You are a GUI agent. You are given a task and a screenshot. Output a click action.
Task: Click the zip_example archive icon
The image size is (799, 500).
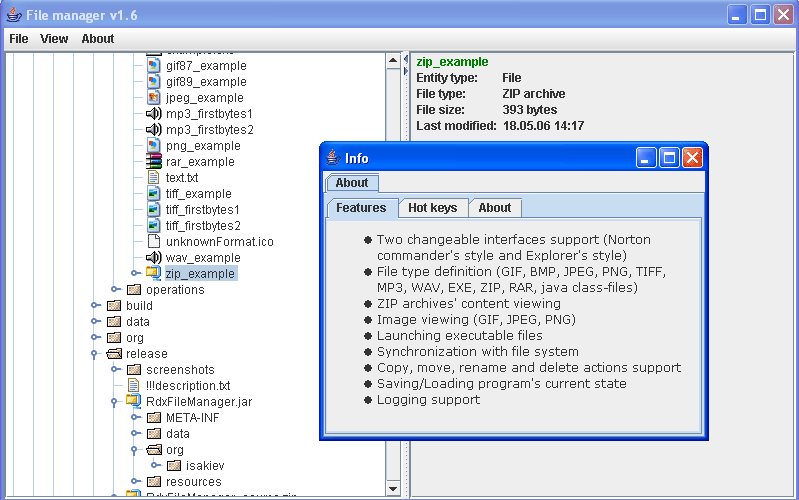coord(153,273)
